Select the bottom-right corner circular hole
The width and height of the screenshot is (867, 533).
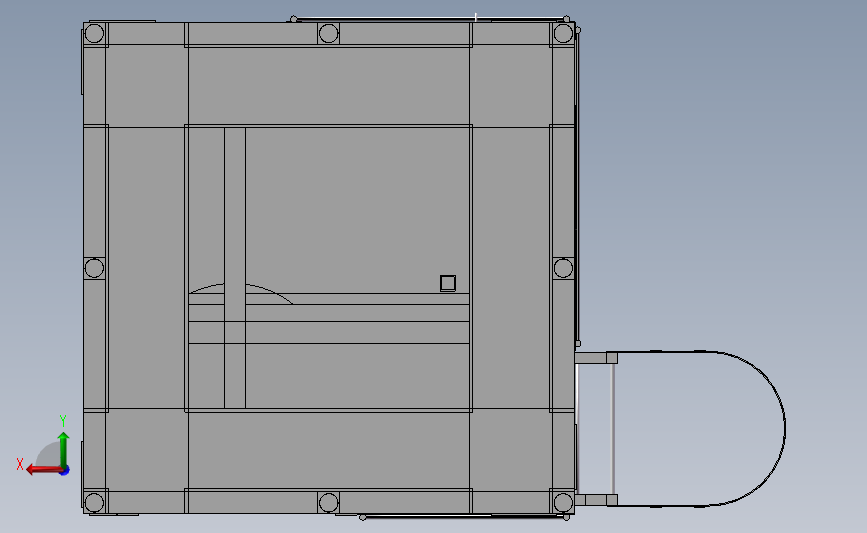point(563,503)
